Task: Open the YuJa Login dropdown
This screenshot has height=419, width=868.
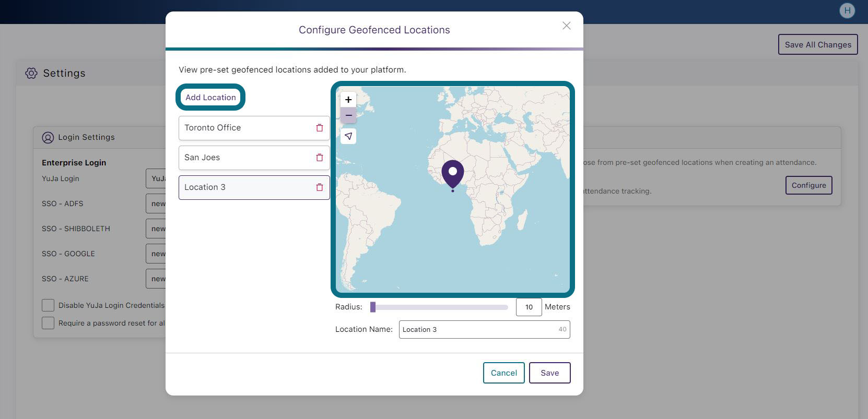Action: point(156,178)
